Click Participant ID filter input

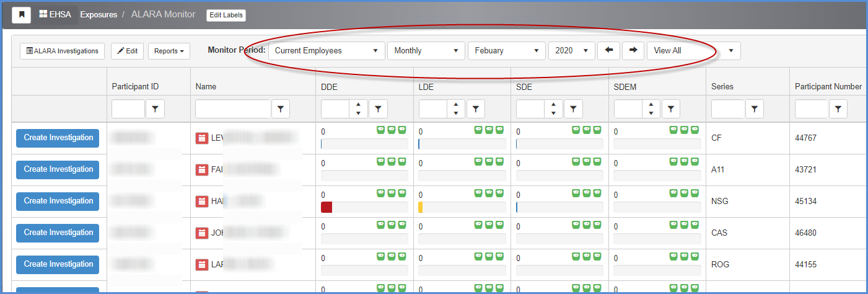(x=128, y=109)
